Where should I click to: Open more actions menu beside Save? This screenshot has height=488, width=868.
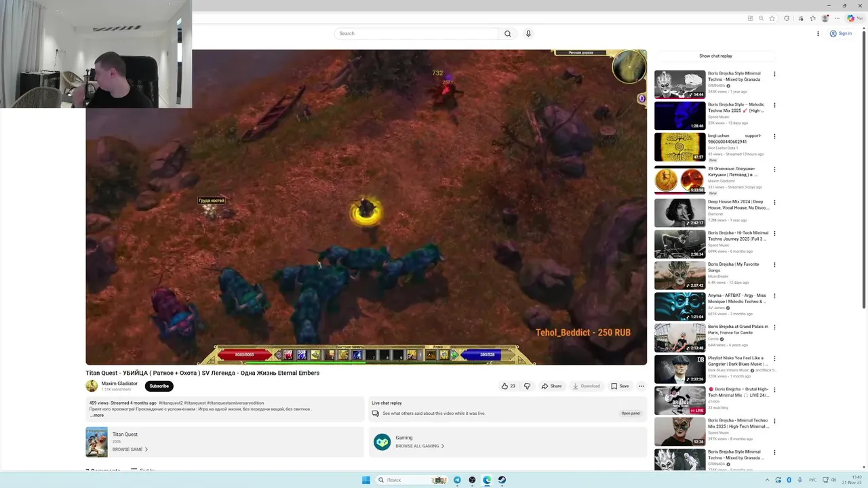[641, 386]
